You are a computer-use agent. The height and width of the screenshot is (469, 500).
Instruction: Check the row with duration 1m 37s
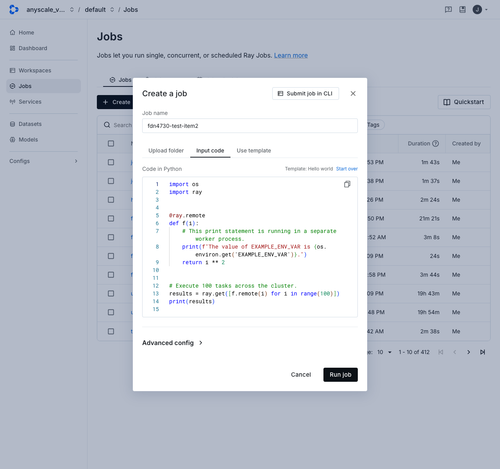[x=111, y=181]
